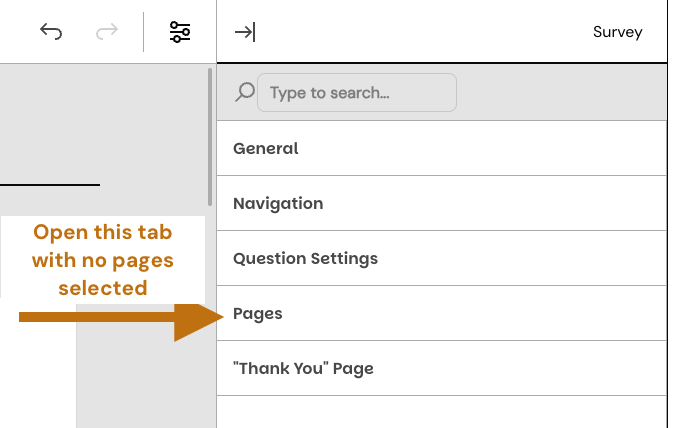Click the Redo arrow icon
Viewport: 677px width, 428px height.
pos(106,32)
